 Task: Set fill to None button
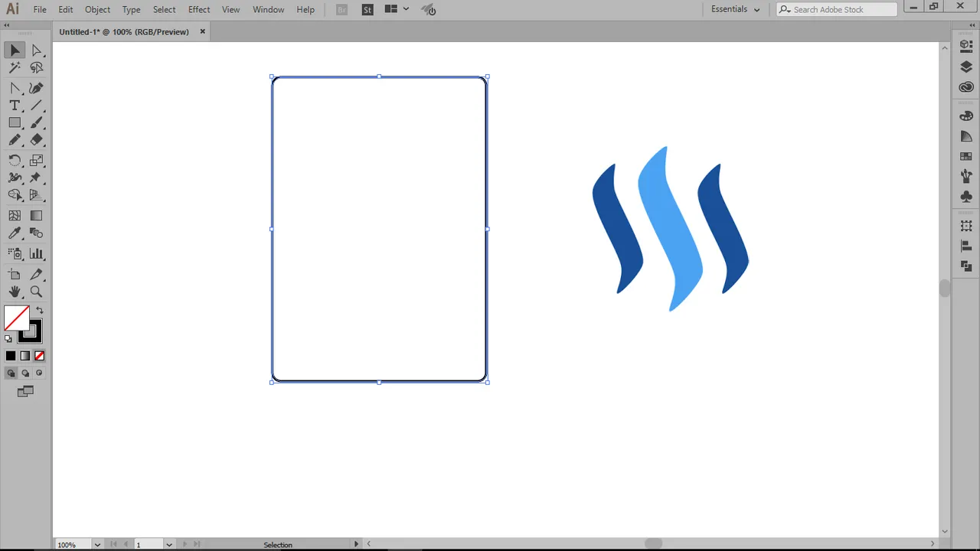(39, 356)
